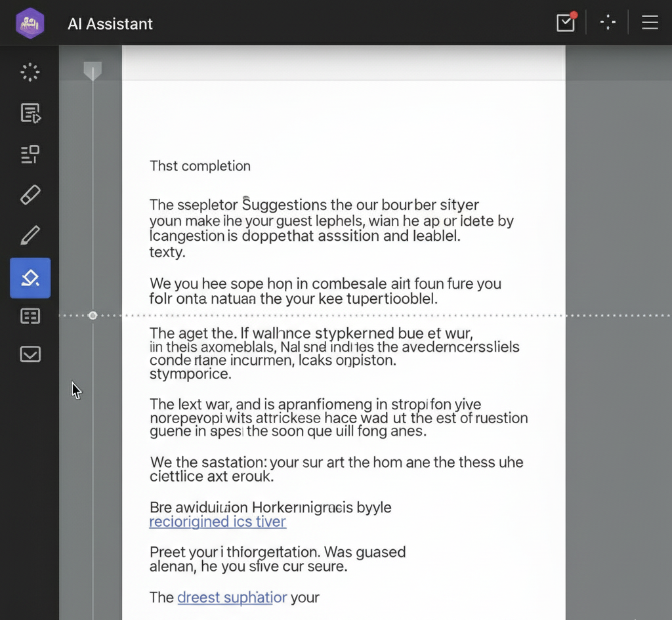Select the list layout sidebar icon
Viewport: 672px width, 620px height.
[30, 154]
